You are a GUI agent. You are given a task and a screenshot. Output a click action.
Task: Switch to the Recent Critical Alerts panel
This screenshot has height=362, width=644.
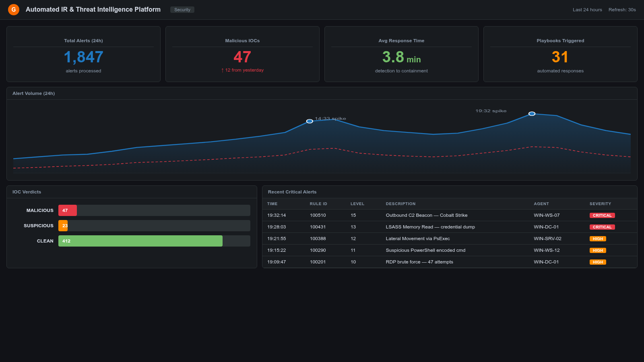pyautogui.click(x=292, y=192)
